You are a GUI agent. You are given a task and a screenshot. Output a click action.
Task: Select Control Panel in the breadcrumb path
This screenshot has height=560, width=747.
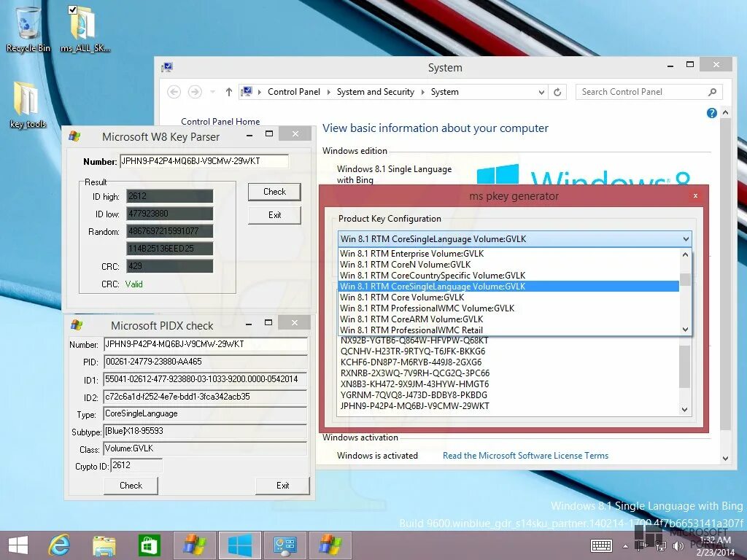[x=294, y=91]
